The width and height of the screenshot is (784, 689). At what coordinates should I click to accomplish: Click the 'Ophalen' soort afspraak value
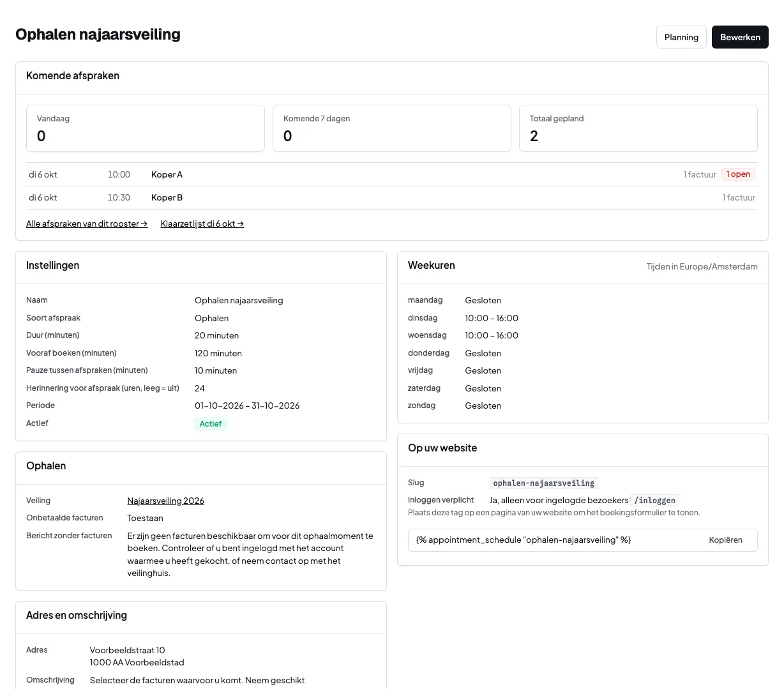(211, 318)
